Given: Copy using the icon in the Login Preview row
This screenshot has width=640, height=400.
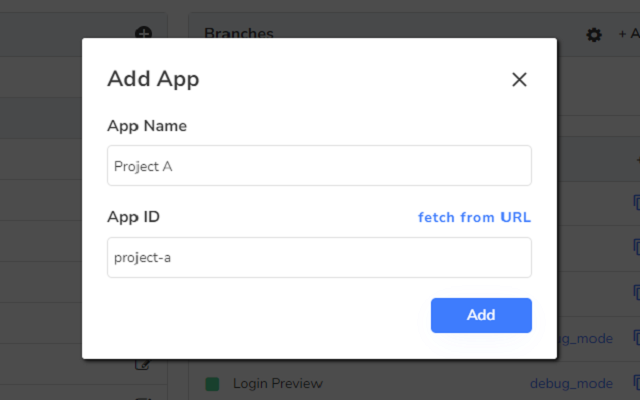Looking at the screenshot, I should [636, 383].
